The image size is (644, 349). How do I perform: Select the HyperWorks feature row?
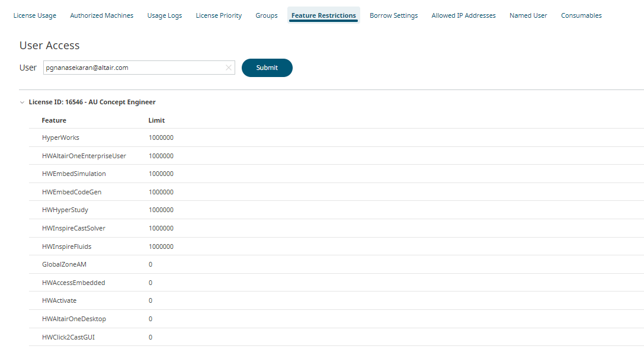click(337, 137)
